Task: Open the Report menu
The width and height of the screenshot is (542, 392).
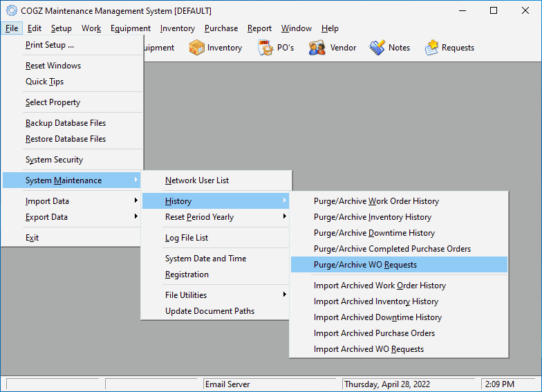Action: tap(259, 28)
